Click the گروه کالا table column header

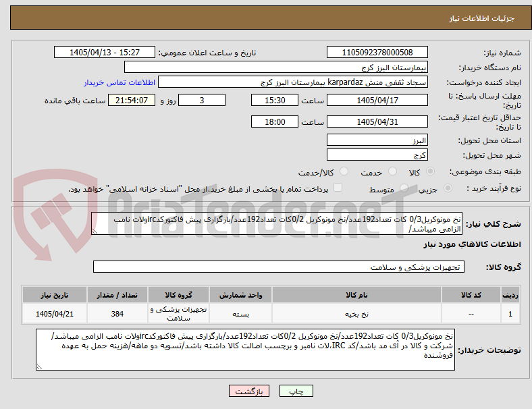[x=178, y=295]
